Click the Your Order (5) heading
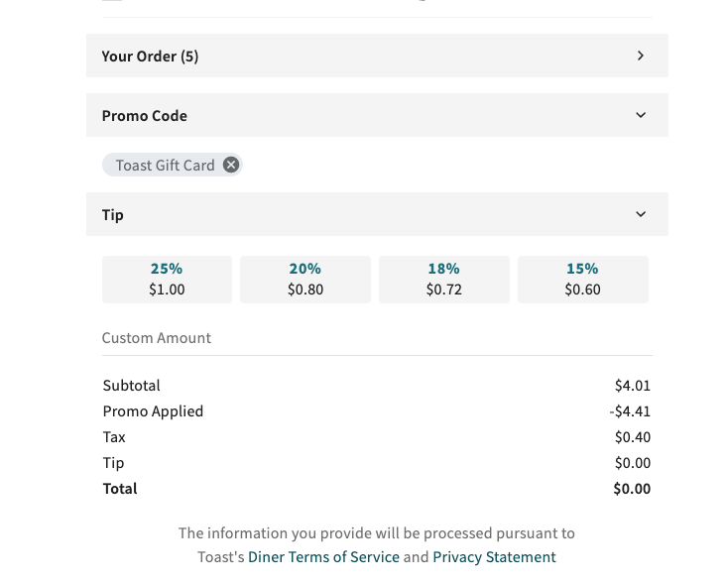Screen dimensions: 728x581 150,57
